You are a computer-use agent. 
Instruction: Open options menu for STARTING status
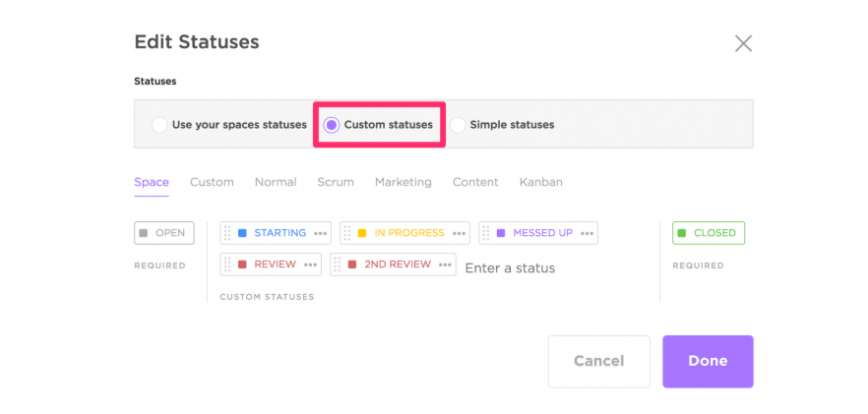pyautogui.click(x=320, y=233)
